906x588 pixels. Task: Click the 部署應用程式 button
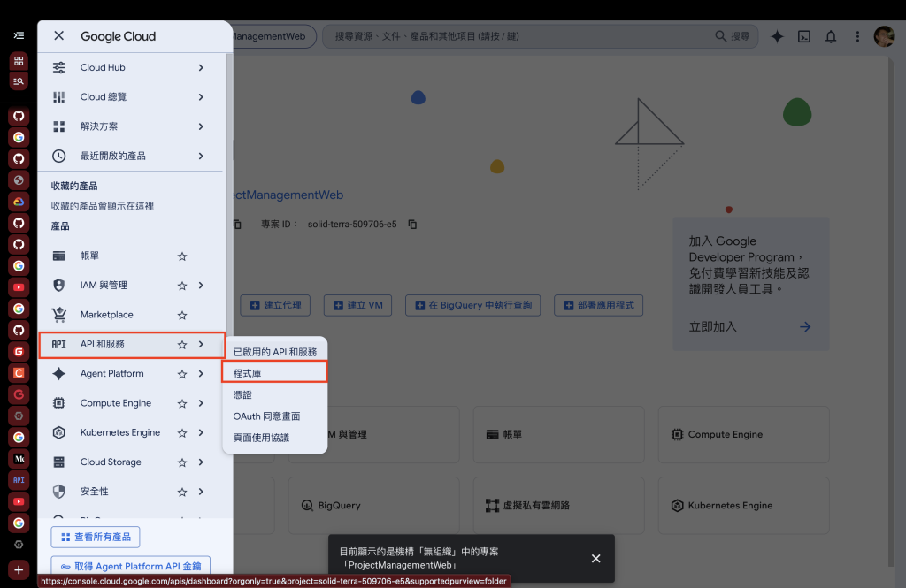coord(598,305)
